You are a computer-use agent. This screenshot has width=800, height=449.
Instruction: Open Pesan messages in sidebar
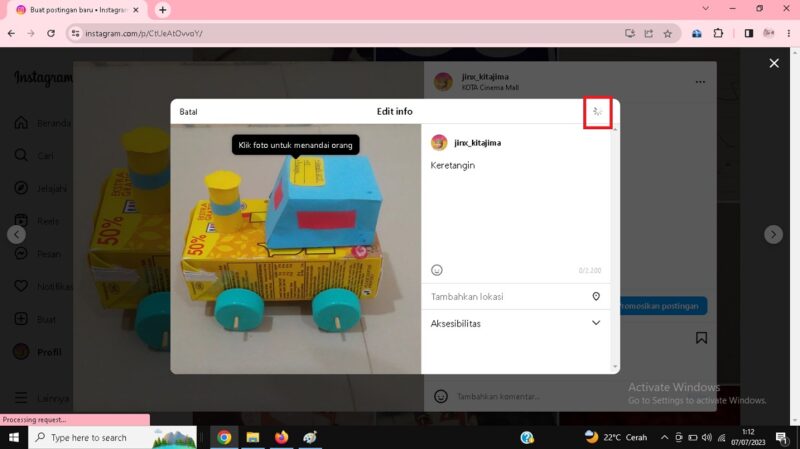[x=38, y=254]
